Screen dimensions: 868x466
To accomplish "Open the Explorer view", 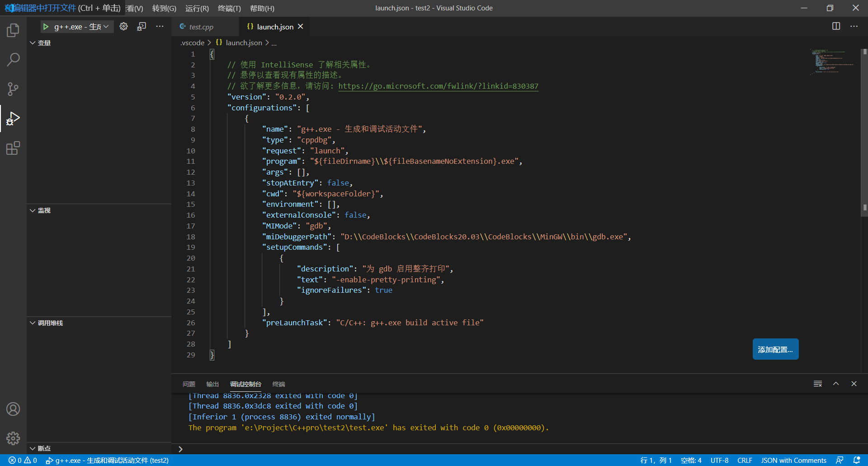I will (13, 30).
